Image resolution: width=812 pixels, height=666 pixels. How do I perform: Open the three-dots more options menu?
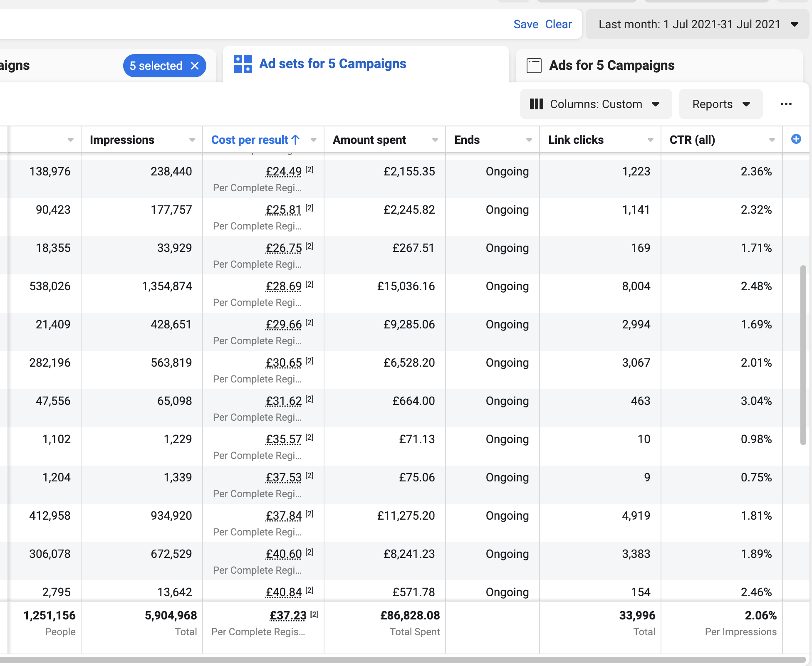point(786,104)
